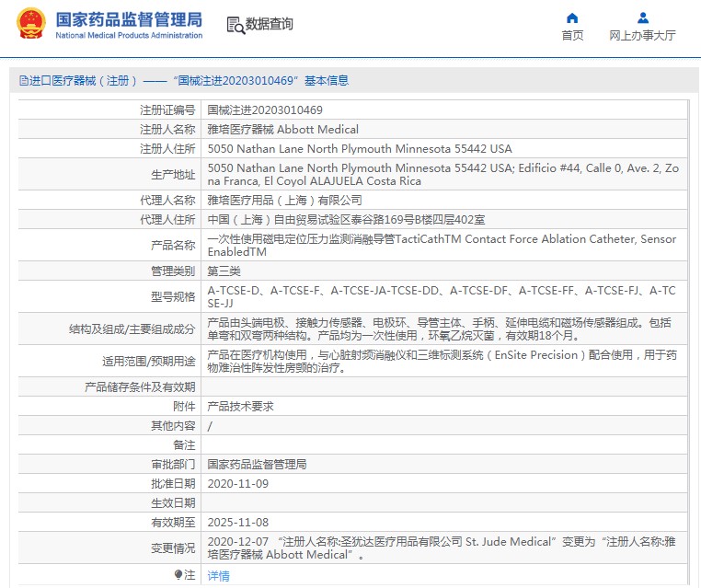The height and width of the screenshot is (588, 701).
Task: Click the 国家药品监督管理局 site title
Action: (x=129, y=19)
